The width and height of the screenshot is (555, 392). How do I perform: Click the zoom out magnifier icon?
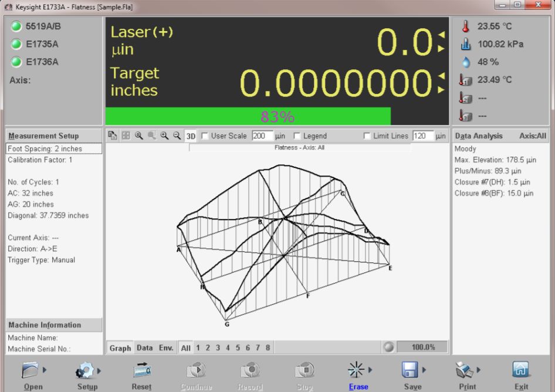click(177, 136)
